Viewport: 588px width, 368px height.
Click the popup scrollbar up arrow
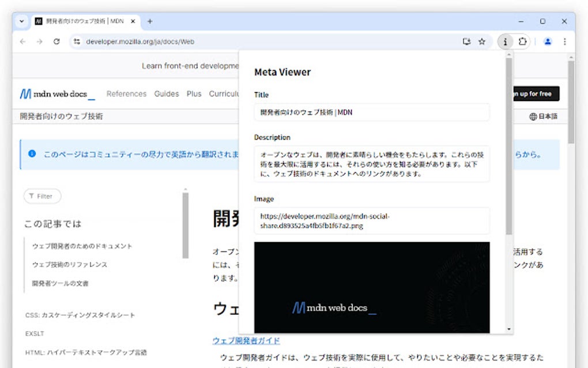click(x=509, y=55)
